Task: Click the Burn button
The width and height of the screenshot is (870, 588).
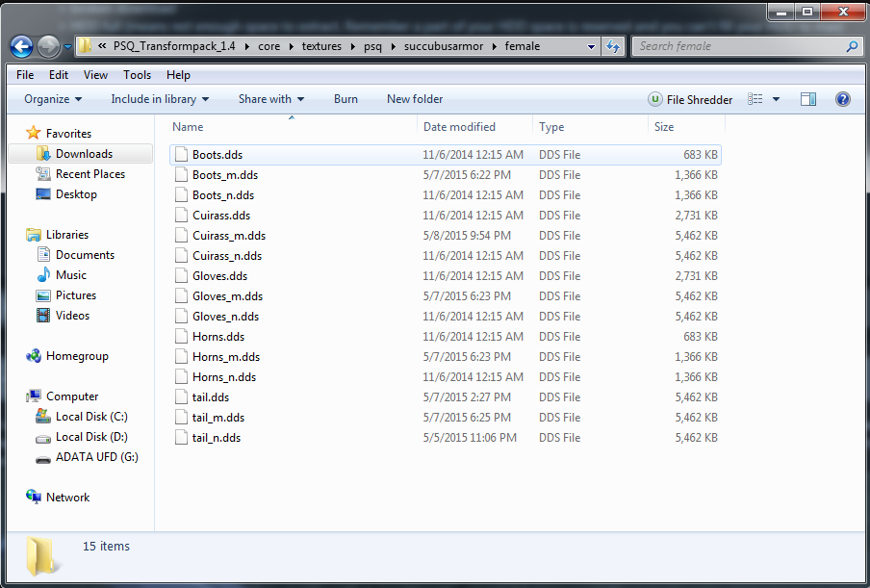Action: coord(345,99)
